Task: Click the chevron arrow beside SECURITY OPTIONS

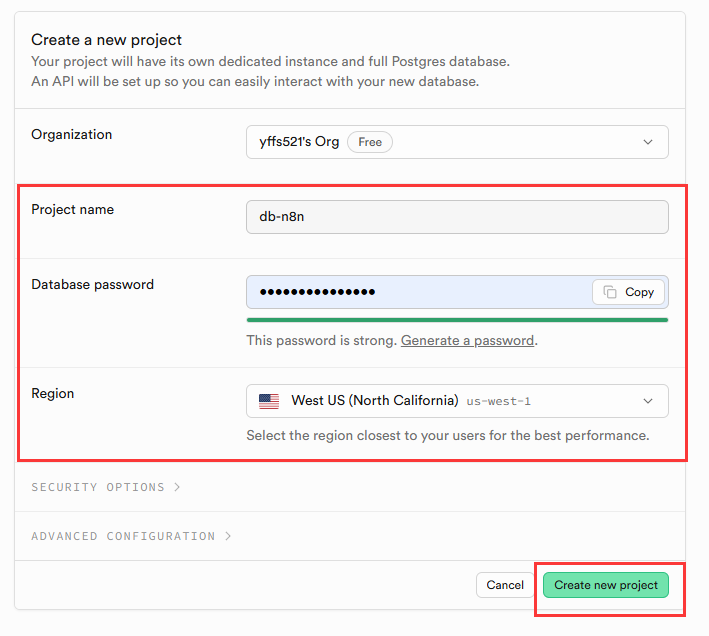Action: point(177,487)
